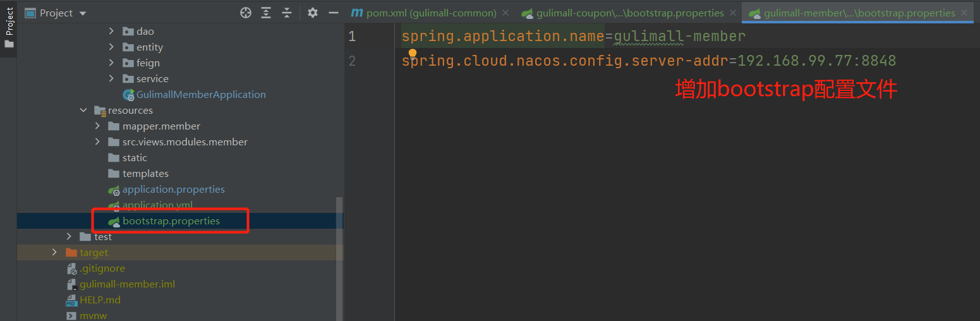Click the HELP.md markdown file icon
This screenshot has height=321, width=980.
click(71, 300)
